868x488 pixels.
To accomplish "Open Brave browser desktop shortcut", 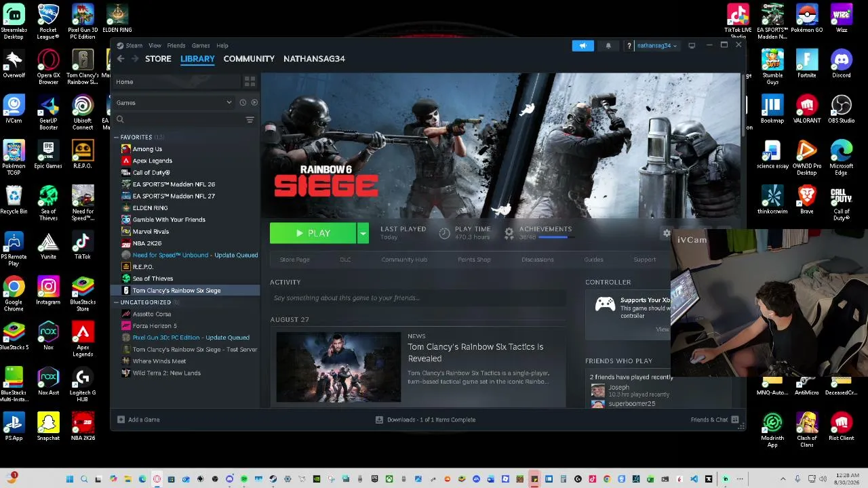I will coord(806,200).
